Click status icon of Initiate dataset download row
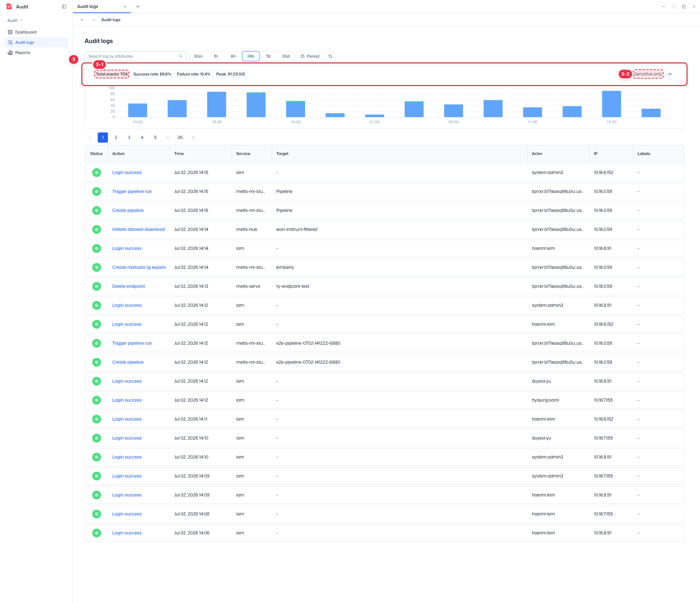Image resolution: width=700 pixels, height=603 pixels. (97, 229)
